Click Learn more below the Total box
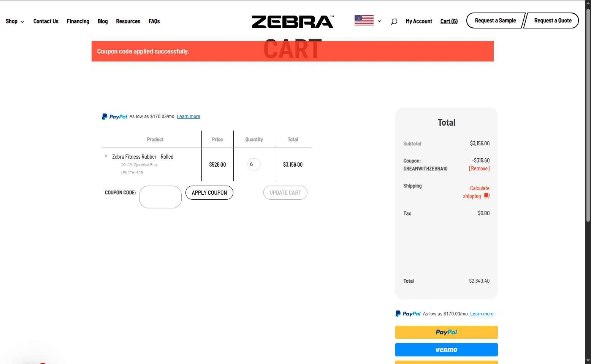 coord(482,314)
